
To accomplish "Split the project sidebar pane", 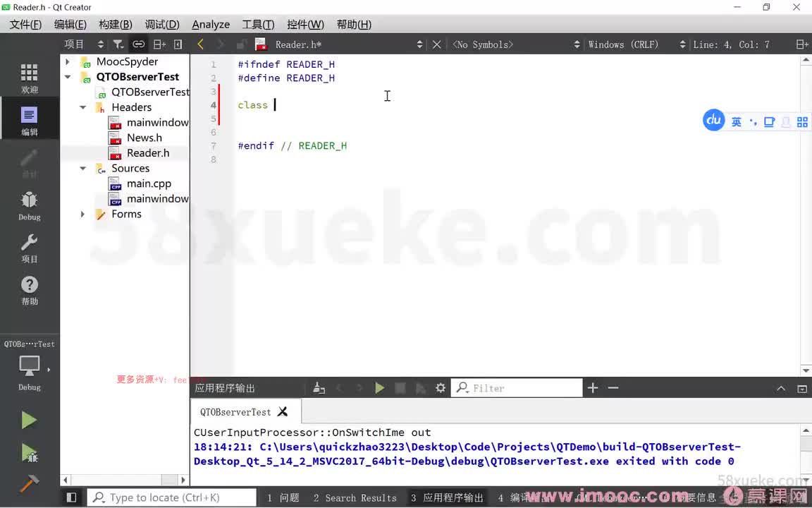I will [159, 44].
